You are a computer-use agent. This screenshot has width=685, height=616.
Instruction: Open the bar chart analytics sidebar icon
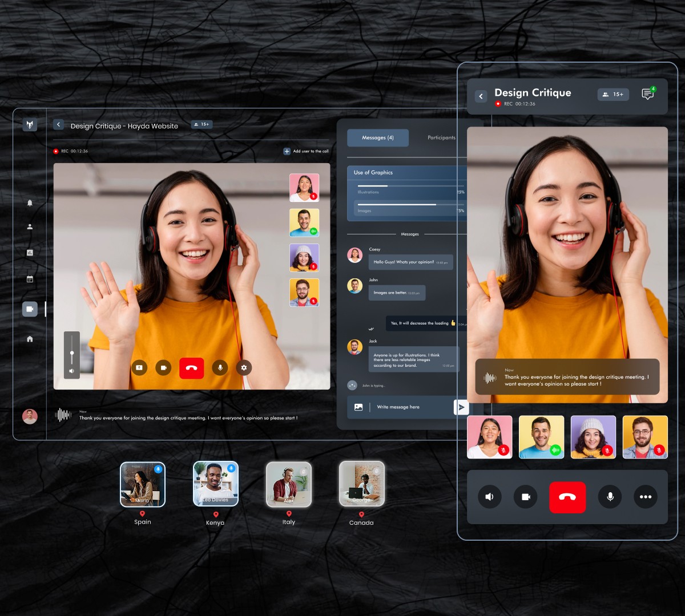pos(30,252)
